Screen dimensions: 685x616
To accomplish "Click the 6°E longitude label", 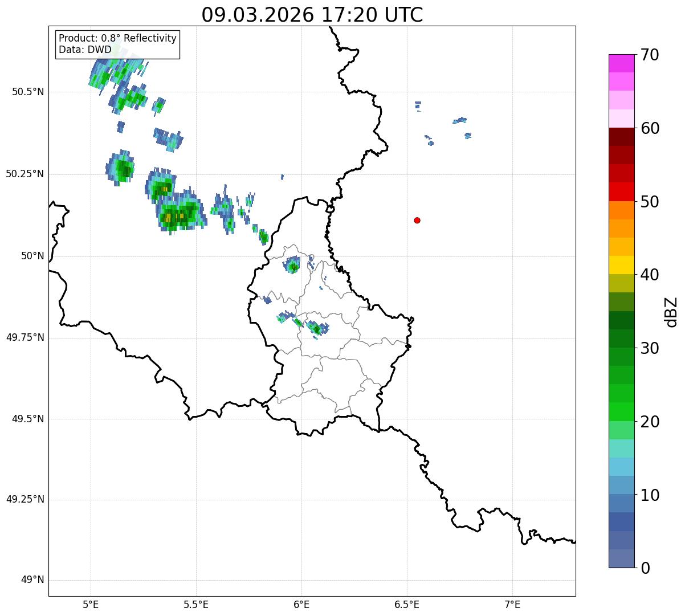I will 301,605.
